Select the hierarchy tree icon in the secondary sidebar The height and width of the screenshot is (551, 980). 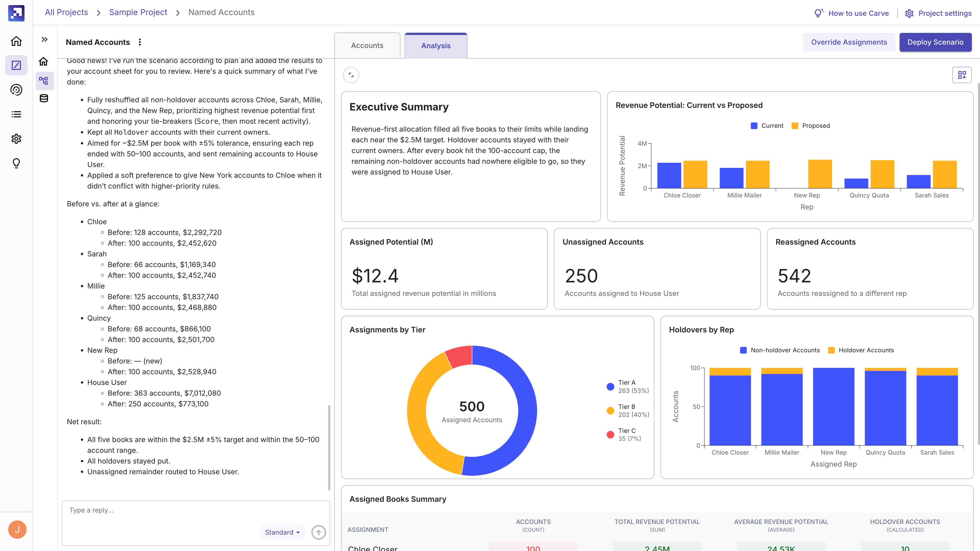pos(44,81)
